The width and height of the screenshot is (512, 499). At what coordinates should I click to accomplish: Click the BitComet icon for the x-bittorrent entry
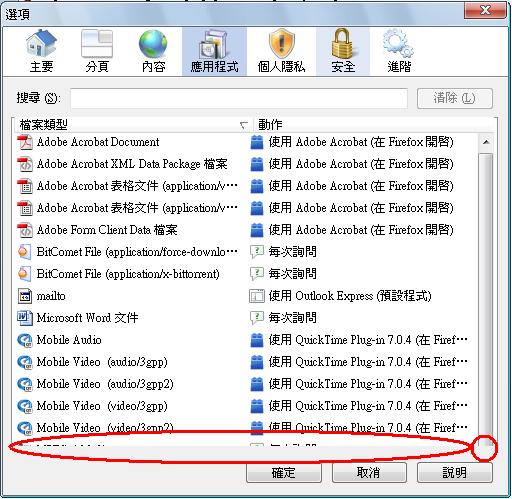coord(24,274)
